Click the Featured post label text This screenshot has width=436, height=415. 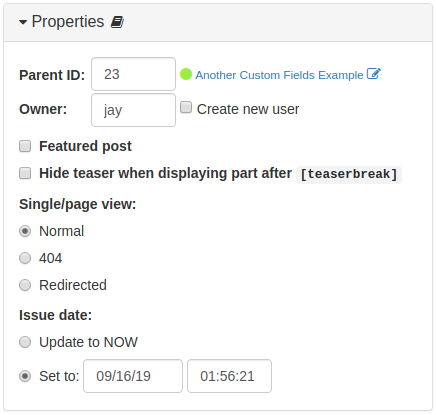pyautogui.click(x=85, y=146)
